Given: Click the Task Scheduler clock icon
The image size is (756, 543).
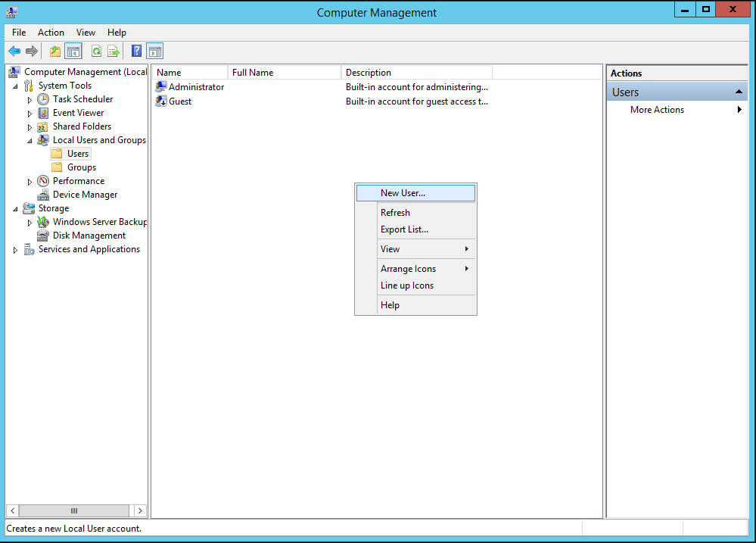Looking at the screenshot, I should [43, 99].
